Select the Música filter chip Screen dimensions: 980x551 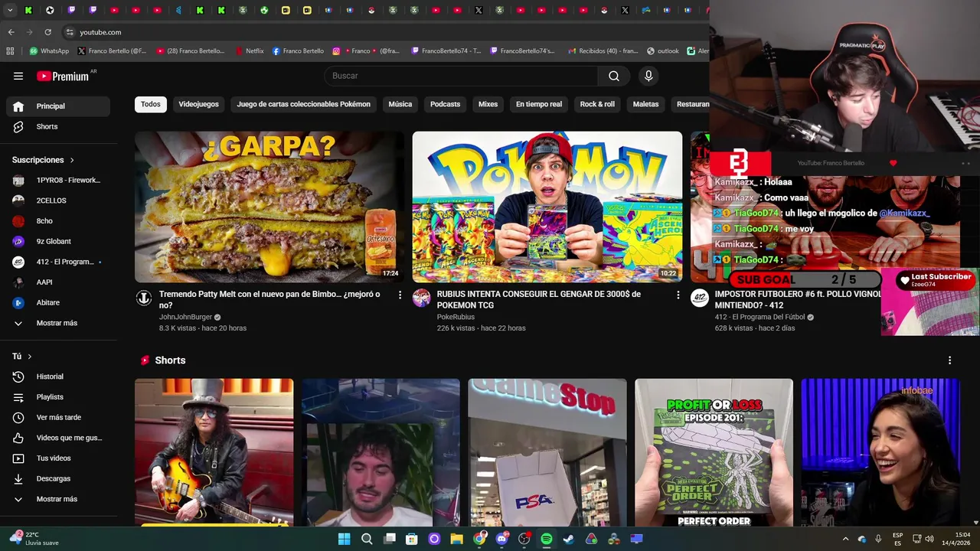400,104
